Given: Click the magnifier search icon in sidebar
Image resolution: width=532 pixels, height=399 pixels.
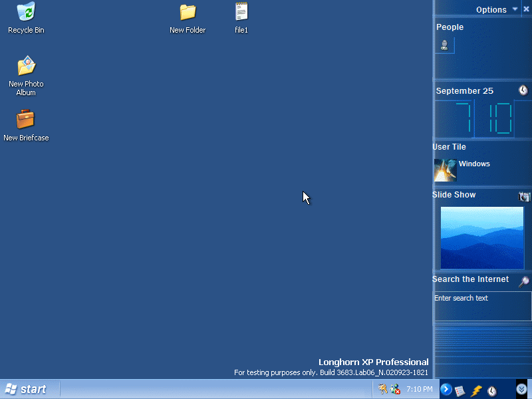Looking at the screenshot, I should (x=524, y=281).
